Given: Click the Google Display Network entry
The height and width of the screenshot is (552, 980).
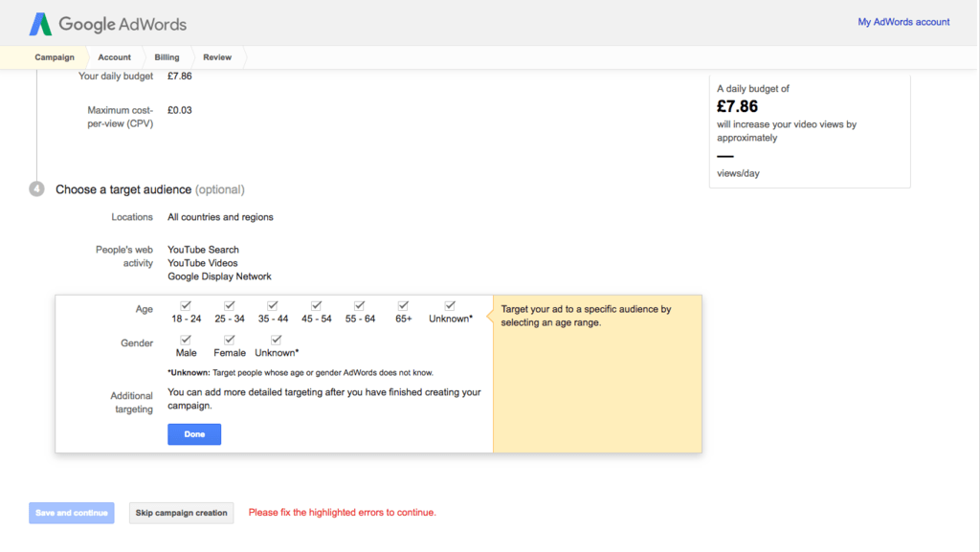Looking at the screenshot, I should click(x=219, y=276).
